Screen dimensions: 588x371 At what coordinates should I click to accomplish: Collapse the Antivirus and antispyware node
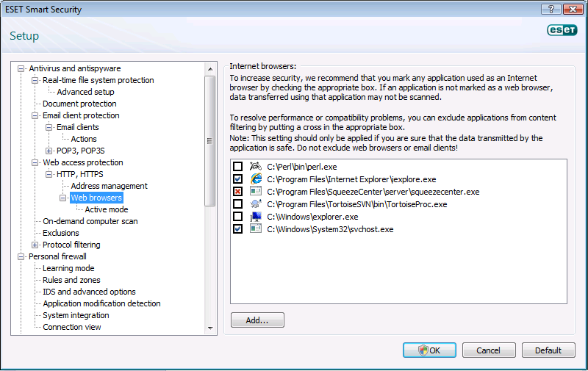pyautogui.click(x=21, y=68)
